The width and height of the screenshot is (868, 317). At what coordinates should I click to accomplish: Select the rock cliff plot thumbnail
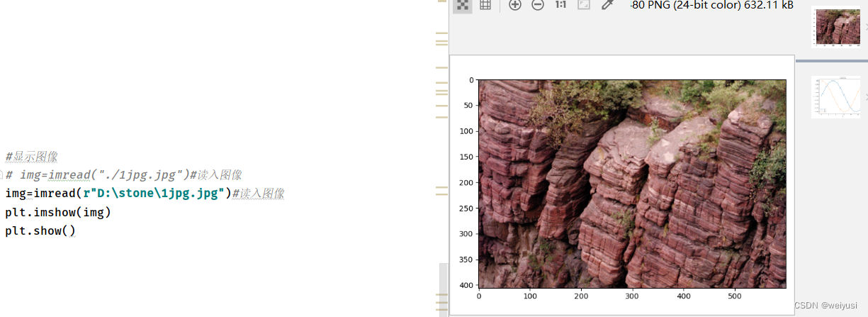pos(836,28)
